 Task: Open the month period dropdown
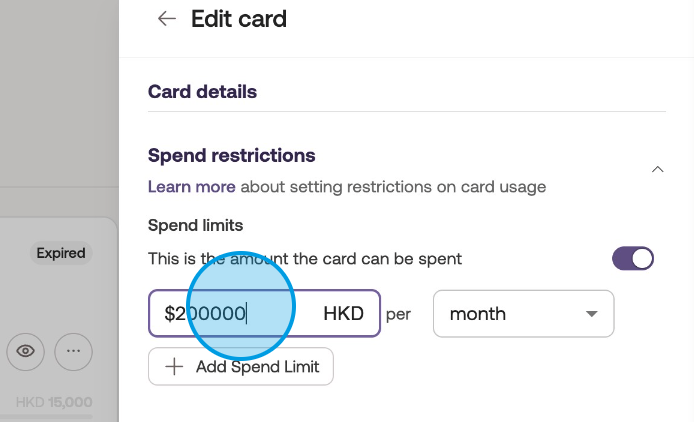522,314
